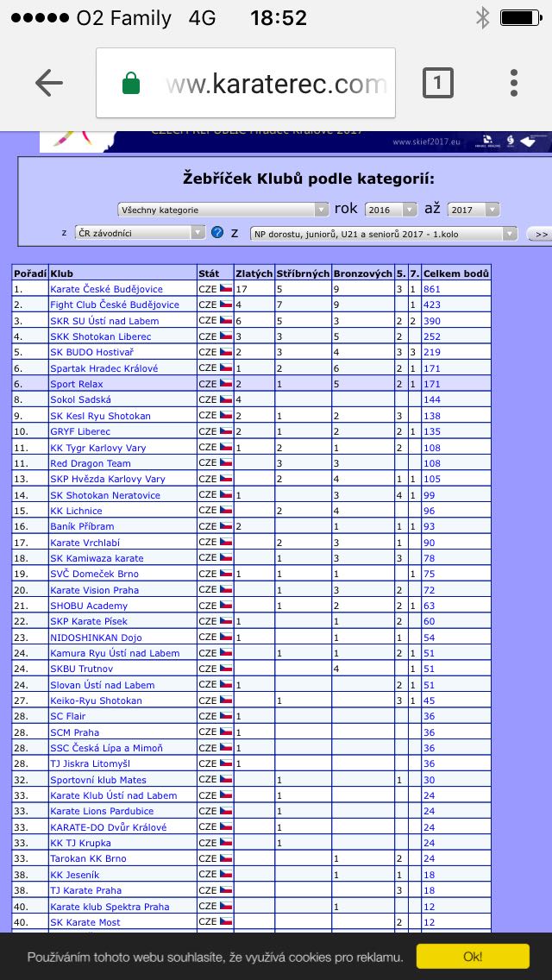Open the Tarokan KK Brno link

(87, 858)
